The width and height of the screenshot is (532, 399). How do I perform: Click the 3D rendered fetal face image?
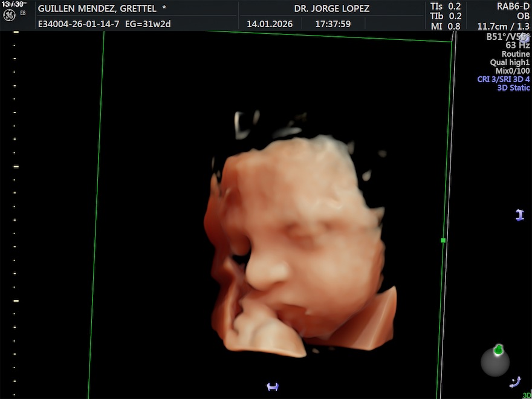tap(296, 242)
